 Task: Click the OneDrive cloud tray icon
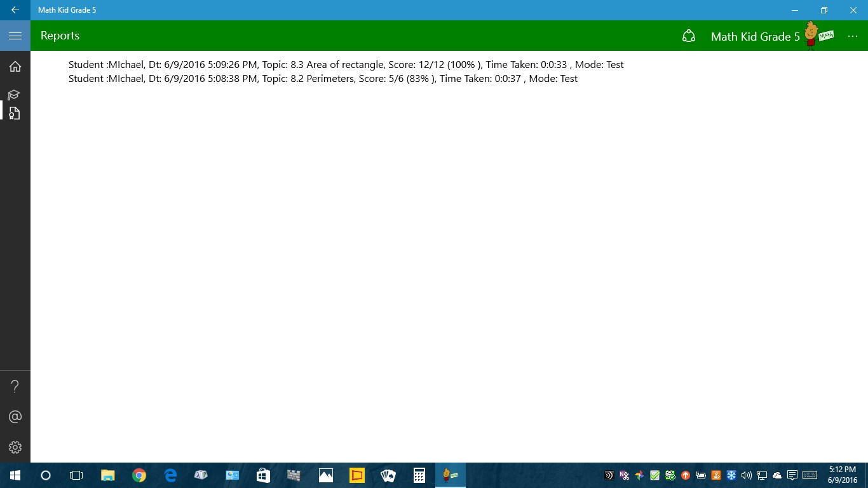[x=777, y=475]
